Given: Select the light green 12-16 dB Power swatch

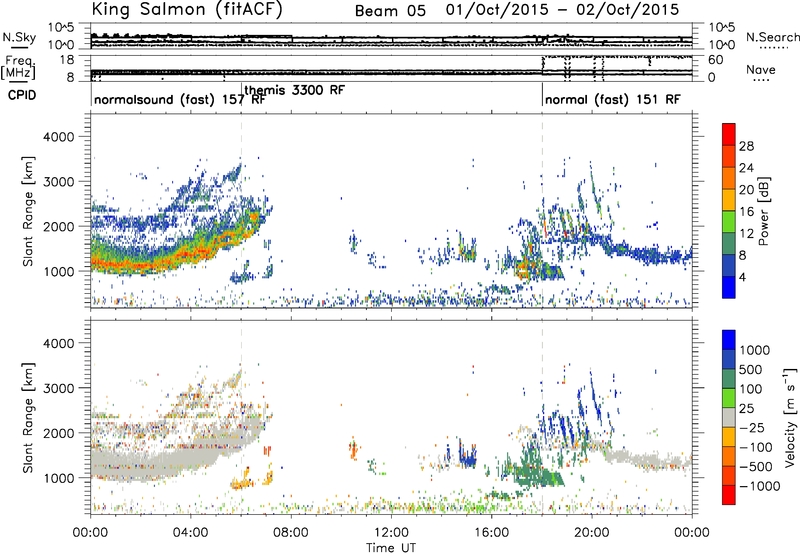Looking at the screenshot, I should pyautogui.click(x=729, y=221).
